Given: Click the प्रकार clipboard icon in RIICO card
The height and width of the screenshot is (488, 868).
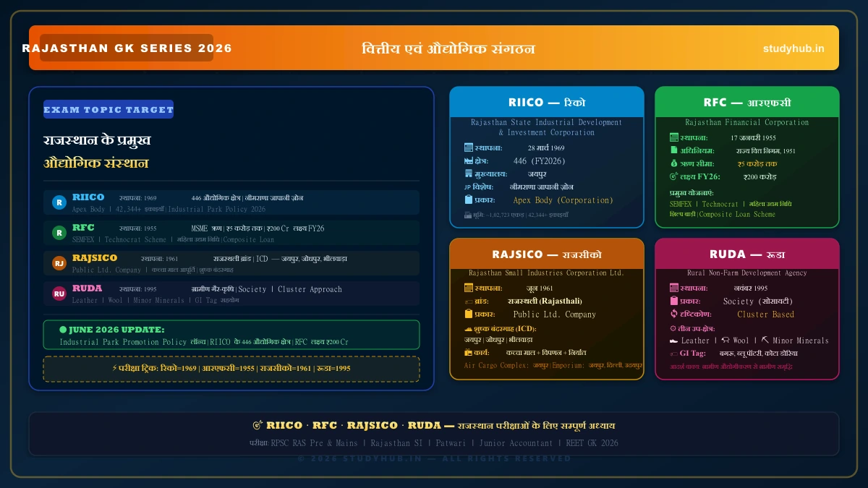Looking at the screenshot, I should pyautogui.click(x=468, y=200).
